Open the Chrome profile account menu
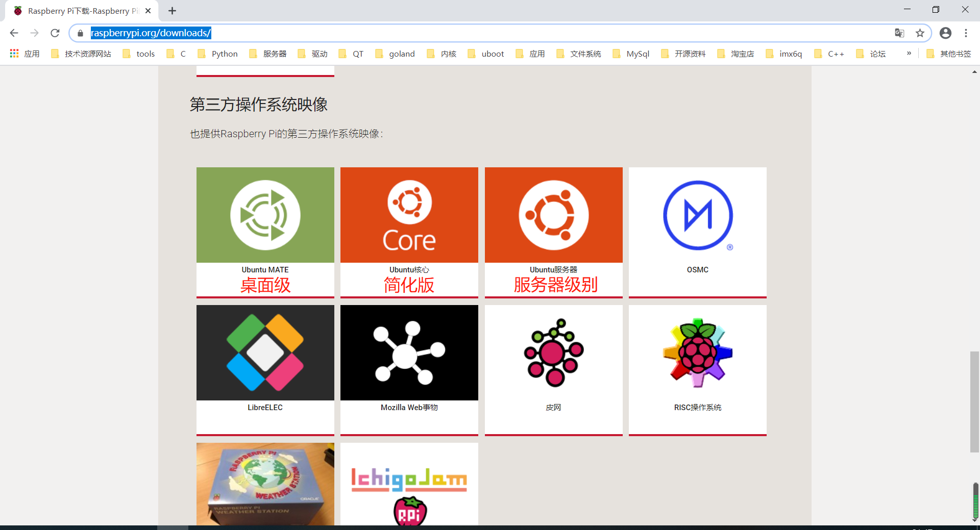 945,33
